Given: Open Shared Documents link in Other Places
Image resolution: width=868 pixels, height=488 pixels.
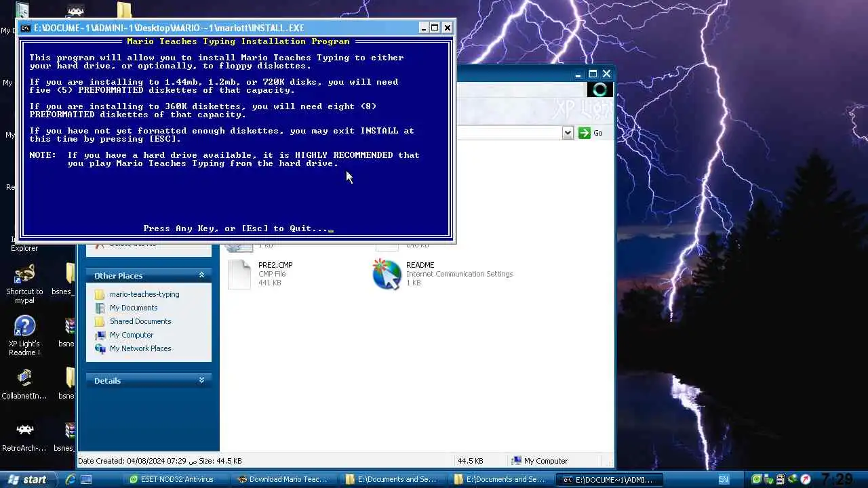Looking at the screenshot, I should (140, 321).
